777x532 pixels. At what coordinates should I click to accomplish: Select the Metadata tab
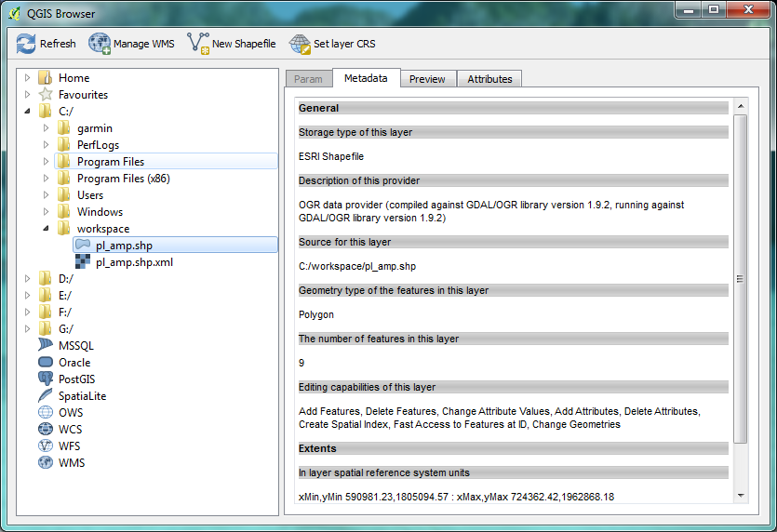(367, 78)
